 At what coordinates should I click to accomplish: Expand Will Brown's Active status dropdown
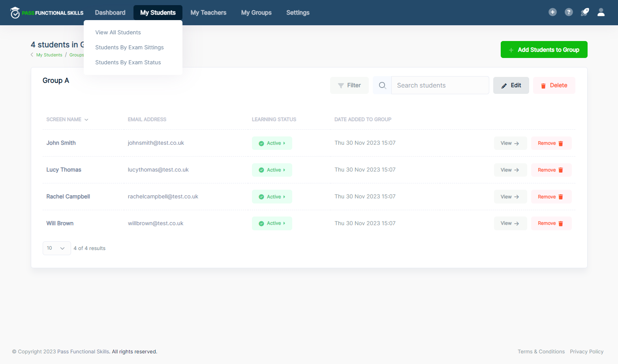tap(272, 223)
